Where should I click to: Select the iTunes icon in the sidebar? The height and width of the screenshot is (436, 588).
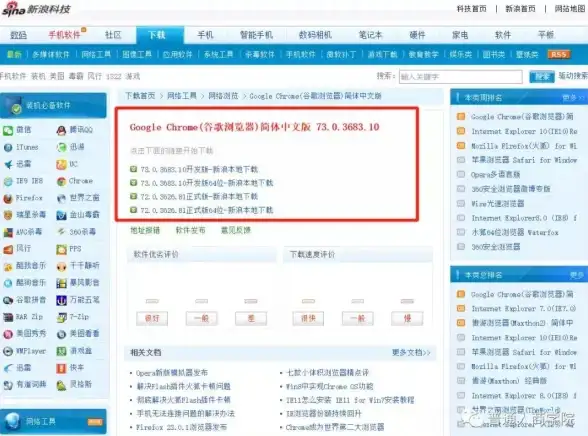[x=8, y=147]
